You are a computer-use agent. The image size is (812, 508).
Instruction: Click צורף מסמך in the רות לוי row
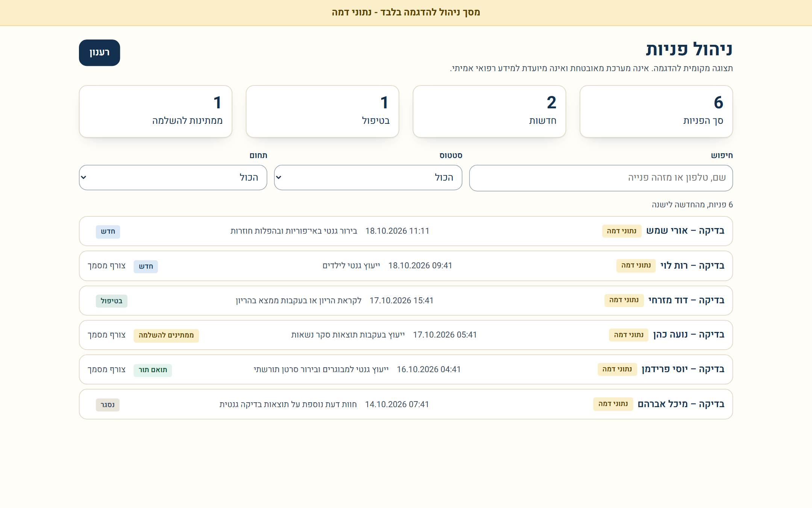coord(106,266)
